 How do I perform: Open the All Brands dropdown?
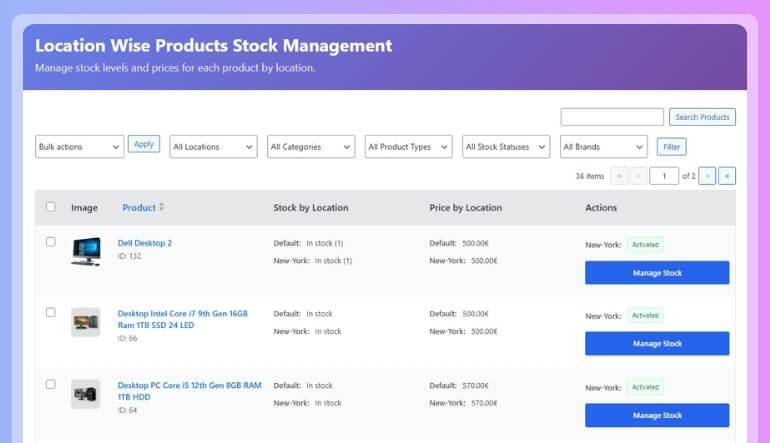point(603,147)
